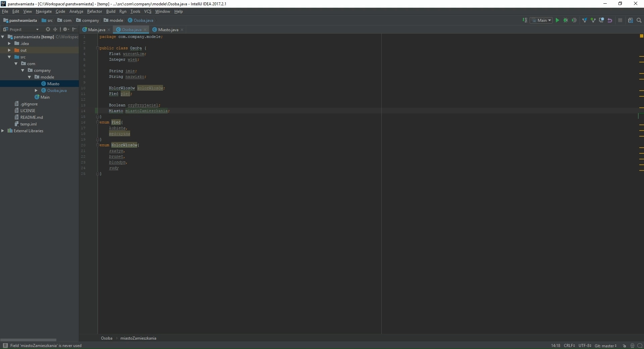Open the Main run configuration dropdown

(x=541, y=20)
